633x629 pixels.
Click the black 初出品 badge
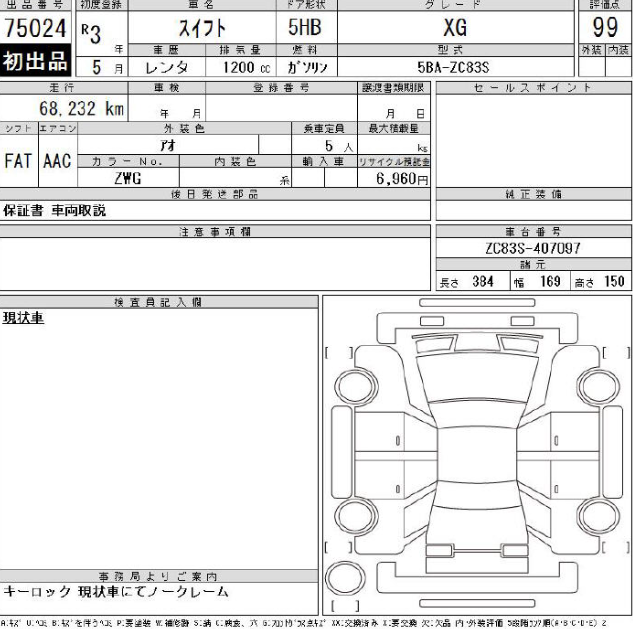pyautogui.click(x=37, y=62)
